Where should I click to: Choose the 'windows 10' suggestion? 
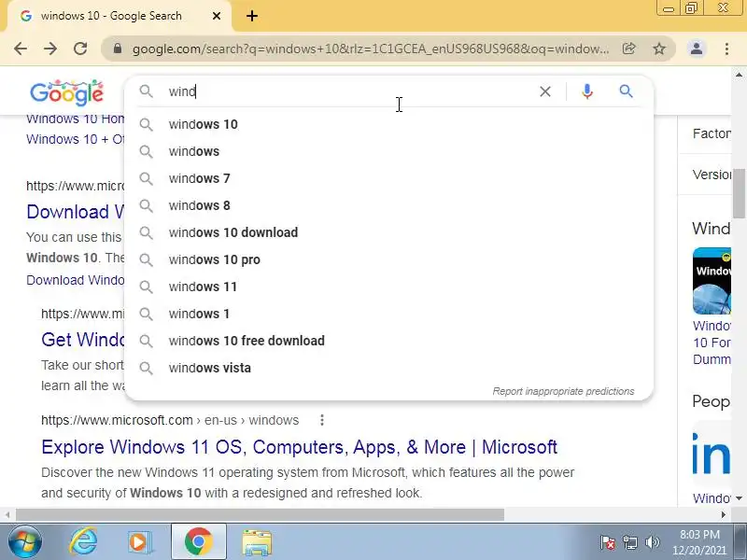(388, 124)
